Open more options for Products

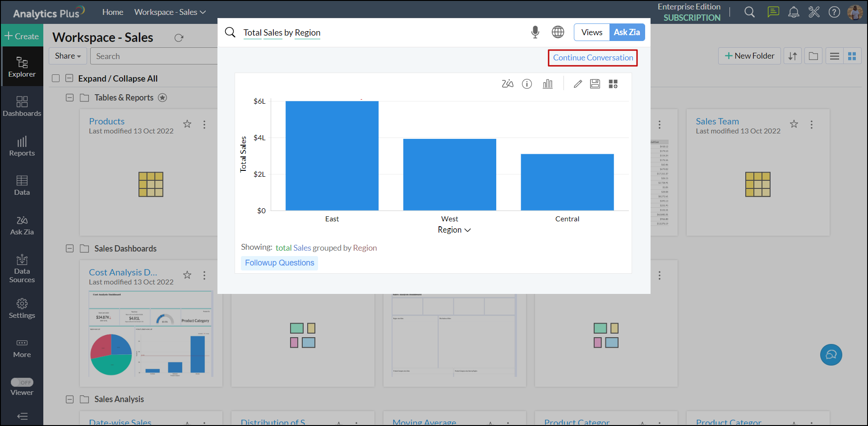pos(204,124)
